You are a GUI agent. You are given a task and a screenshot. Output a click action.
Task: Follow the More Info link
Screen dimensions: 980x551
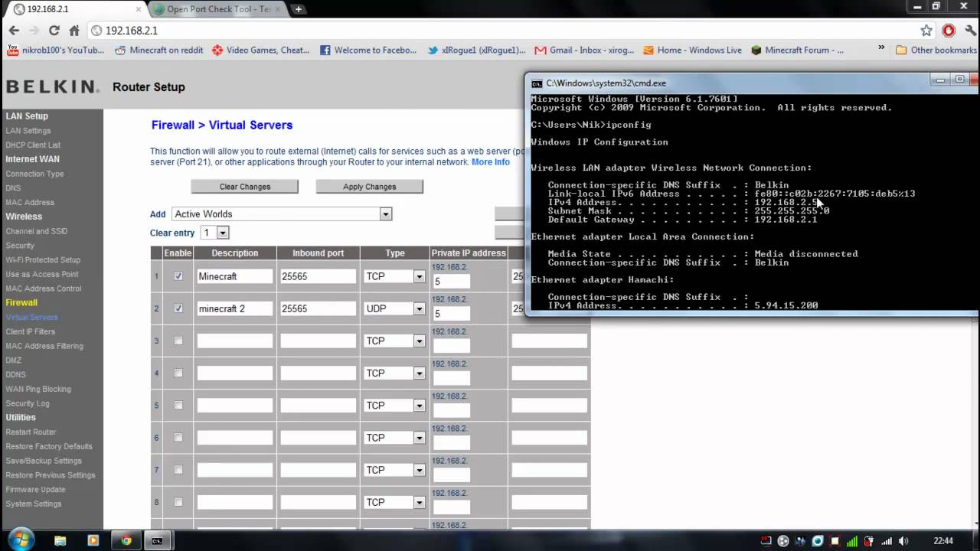point(490,162)
